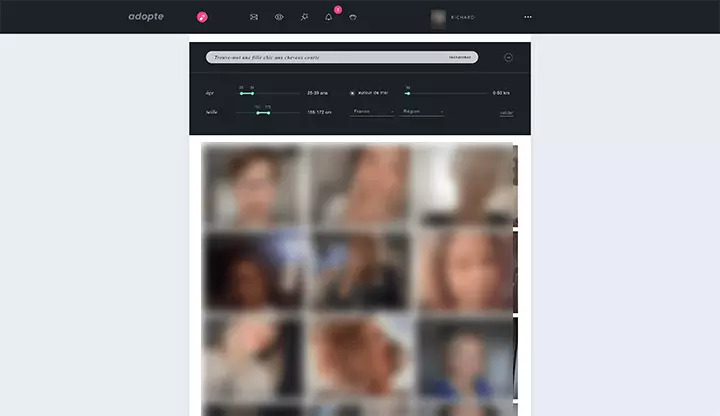
Task: Open the first row right profile photo
Action: (x=464, y=185)
